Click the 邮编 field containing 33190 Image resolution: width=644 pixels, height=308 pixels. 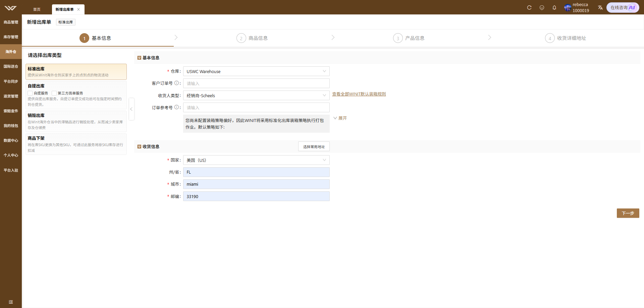[x=256, y=196]
